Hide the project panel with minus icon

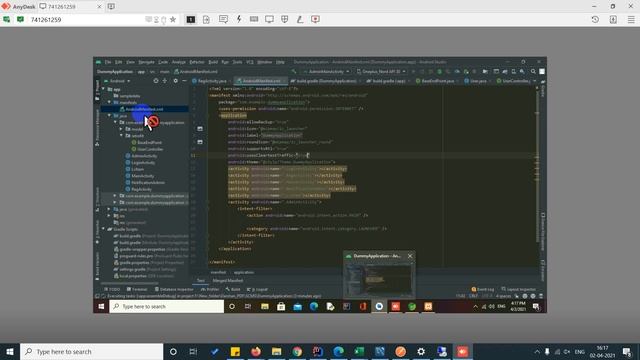[x=184, y=81]
